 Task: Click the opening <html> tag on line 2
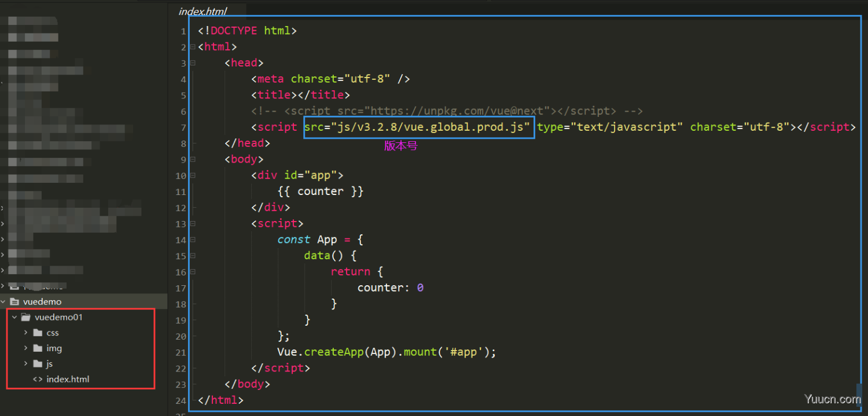click(217, 47)
